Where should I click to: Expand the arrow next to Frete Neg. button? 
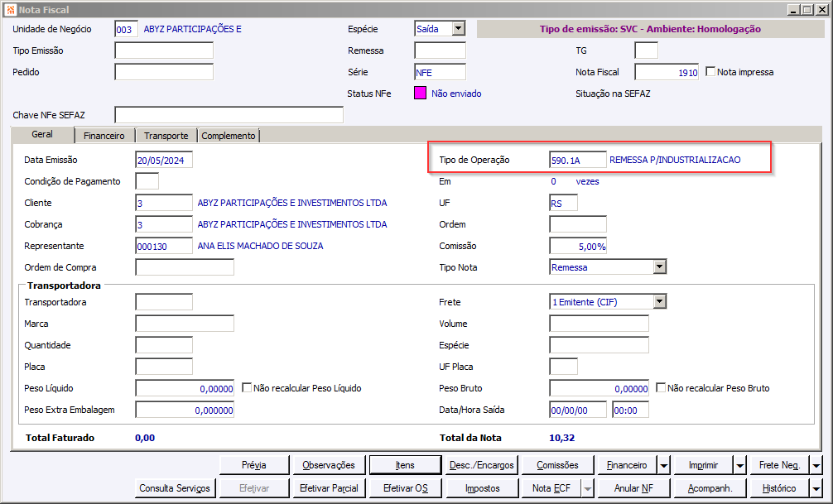[x=816, y=465]
